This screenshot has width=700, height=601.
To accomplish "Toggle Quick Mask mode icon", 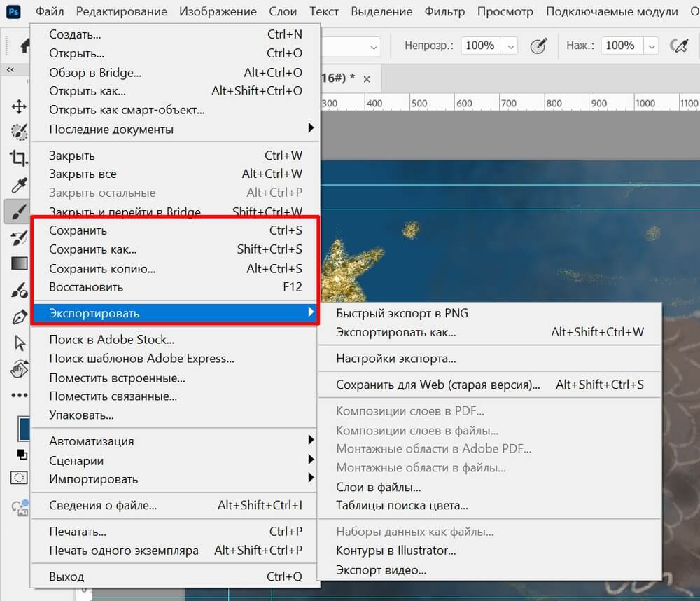I will coord(19,478).
